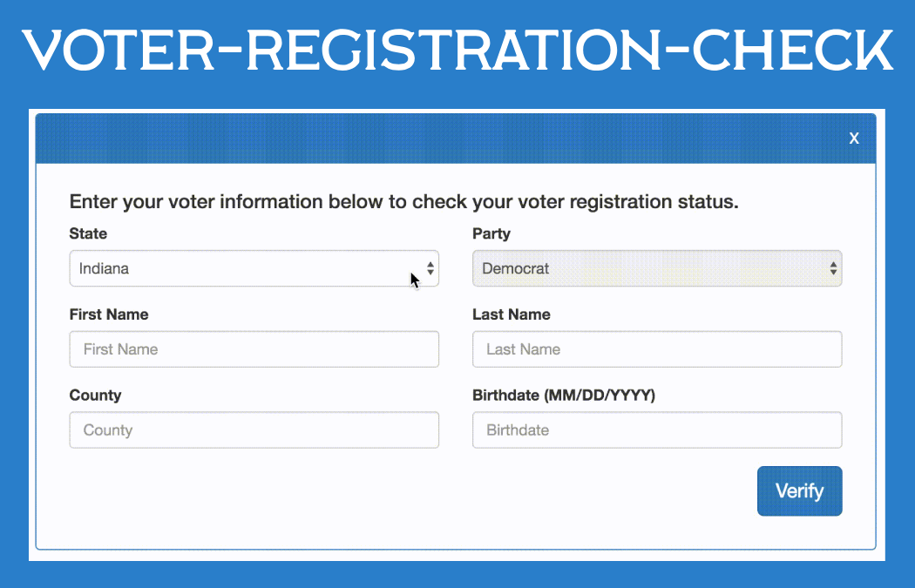This screenshot has width=915, height=588.
Task: Click the voter information instruction text
Action: [403, 202]
